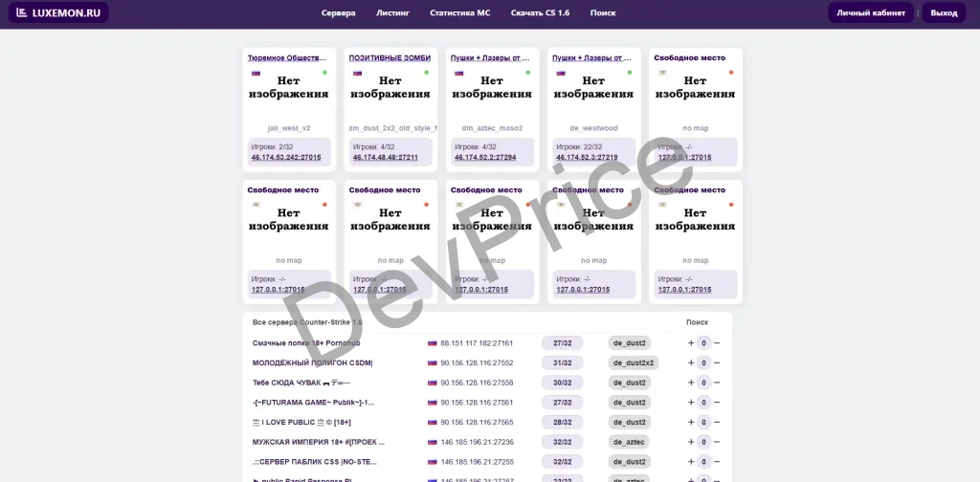Click the 30/32 players badge
980x482 pixels.
click(563, 383)
